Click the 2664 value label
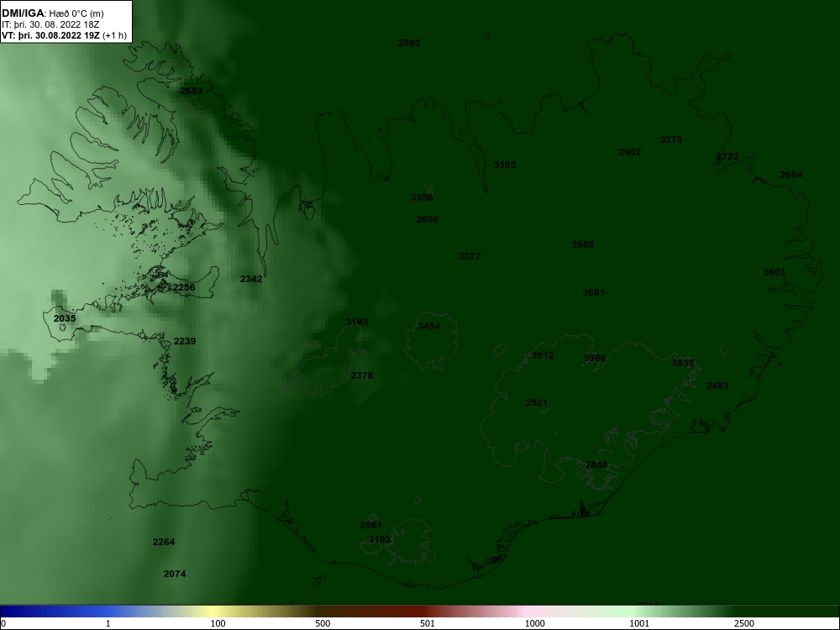The height and width of the screenshot is (630, 840). click(791, 175)
